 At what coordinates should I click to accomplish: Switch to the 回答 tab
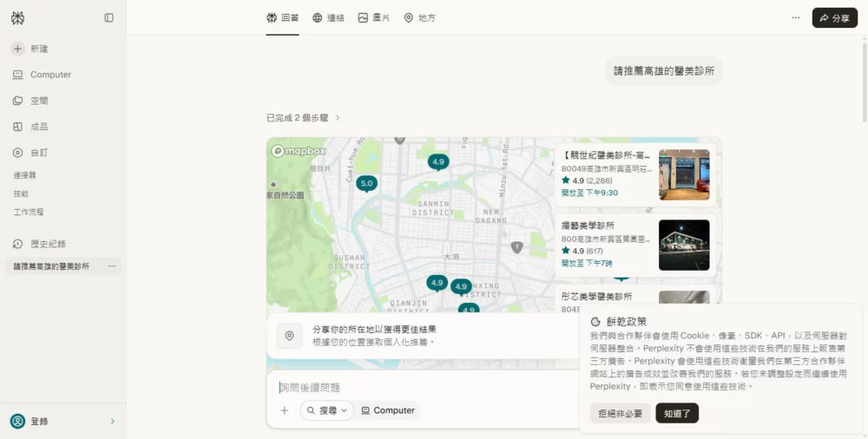pyautogui.click(x=282, y=17)
